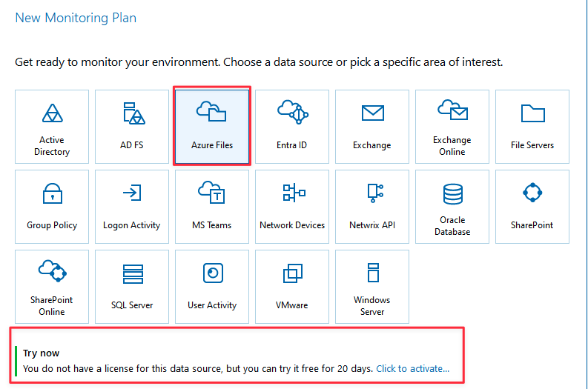The height and width of the screenshot is (389, 588).
Task: Select the Azure Files tile
Action: click(x=212, y=127)
